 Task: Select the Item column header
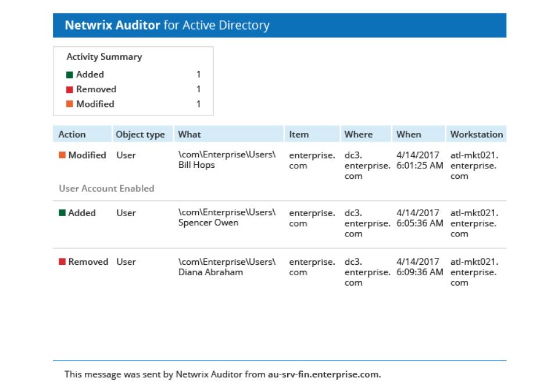(312, 134)
